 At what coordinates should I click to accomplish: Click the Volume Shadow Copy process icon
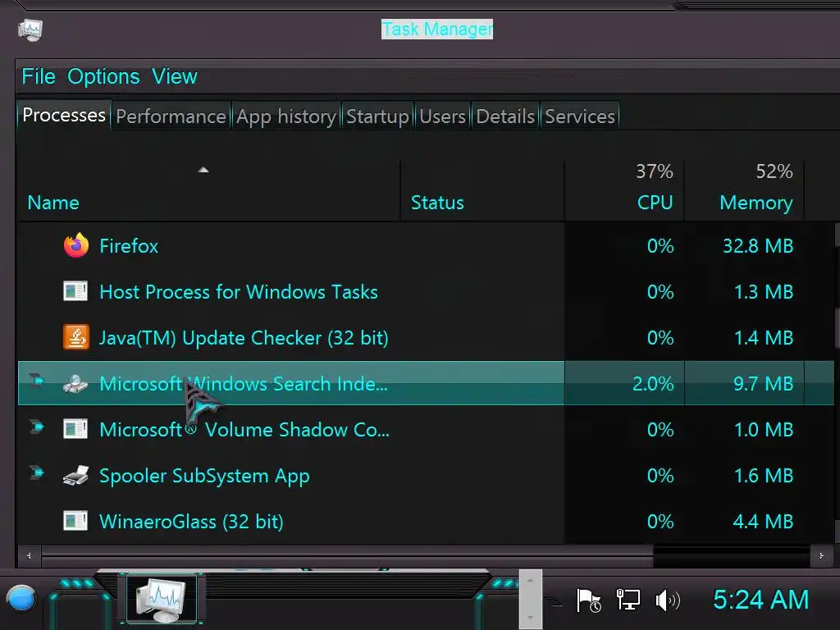pos(75,429)
